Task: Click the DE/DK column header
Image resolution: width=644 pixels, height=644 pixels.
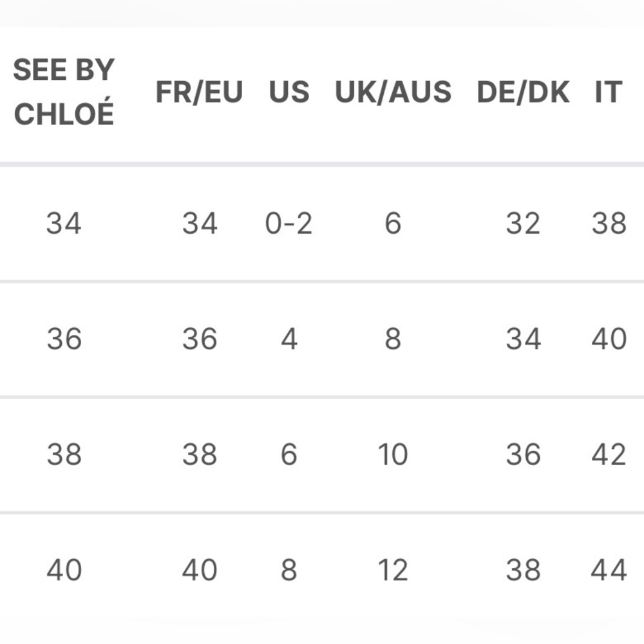Action: (523, 92)
